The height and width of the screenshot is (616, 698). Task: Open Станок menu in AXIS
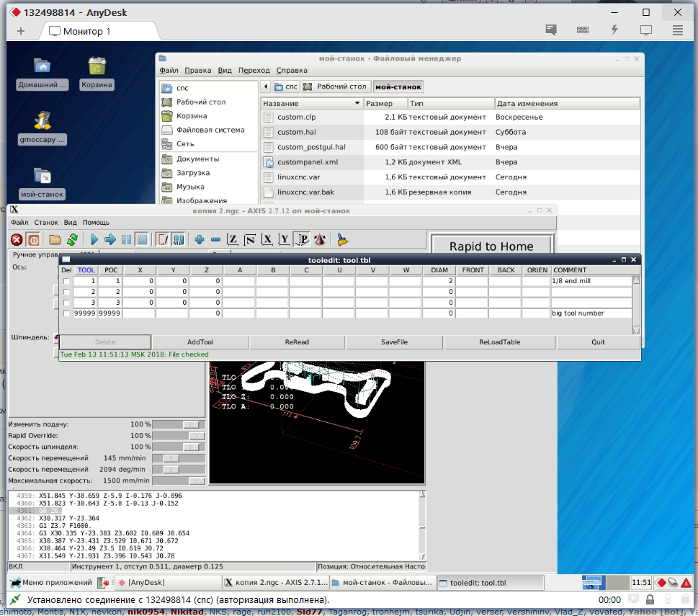(46, 222)
